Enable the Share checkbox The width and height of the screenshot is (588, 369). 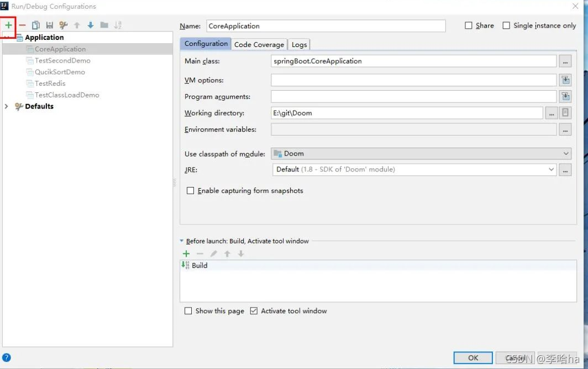pyautogui.click(x=469, y=25)
